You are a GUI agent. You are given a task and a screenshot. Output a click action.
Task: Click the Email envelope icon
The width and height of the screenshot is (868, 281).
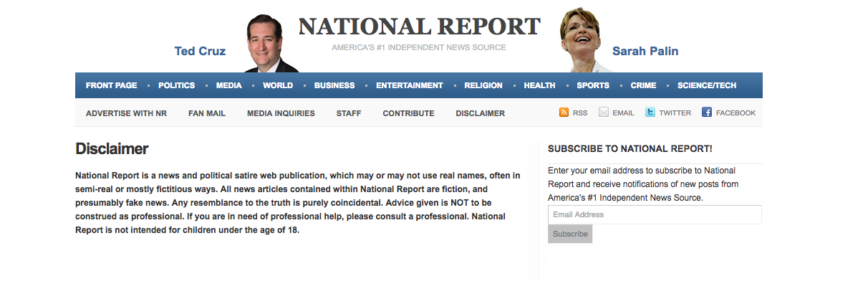pos(604,113)
